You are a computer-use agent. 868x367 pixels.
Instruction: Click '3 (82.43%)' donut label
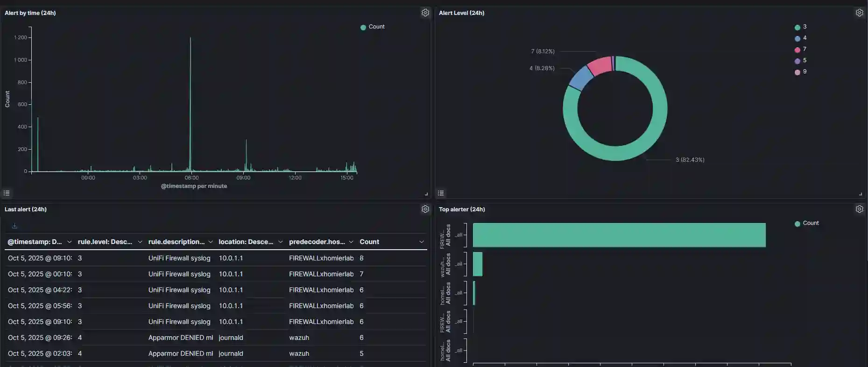690,160
